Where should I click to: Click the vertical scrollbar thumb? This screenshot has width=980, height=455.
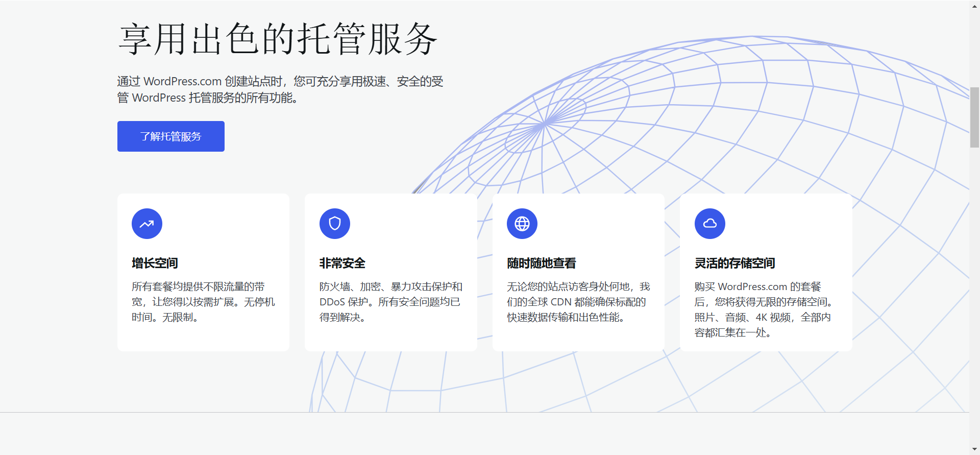tap(974, 117)
